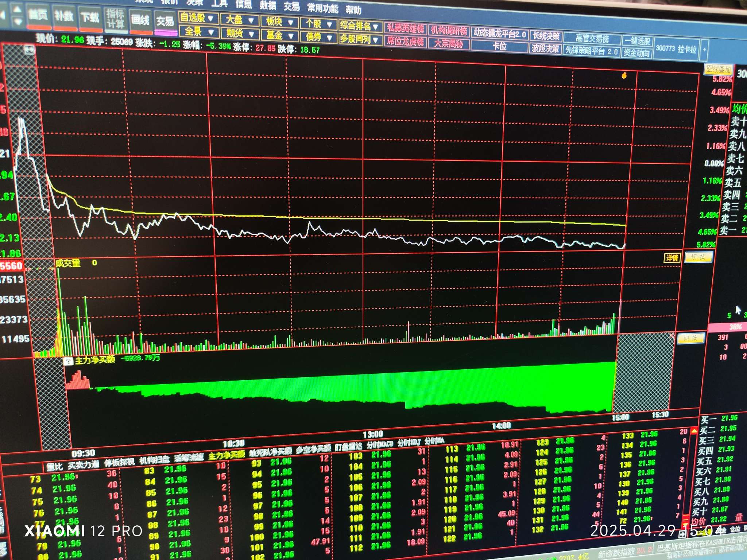Click the plus button next to 300773 拉卡拉
The image size is (747, 560).
pyautogui.click(x=704, y=50)
